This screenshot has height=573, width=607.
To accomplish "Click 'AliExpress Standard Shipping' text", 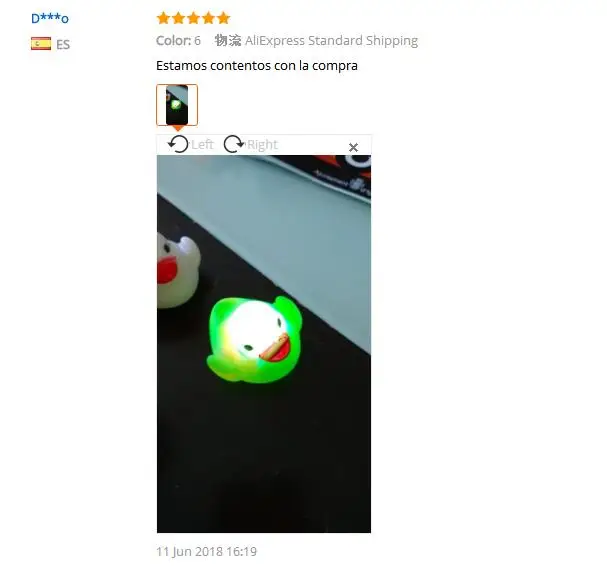I will [331, 41].
